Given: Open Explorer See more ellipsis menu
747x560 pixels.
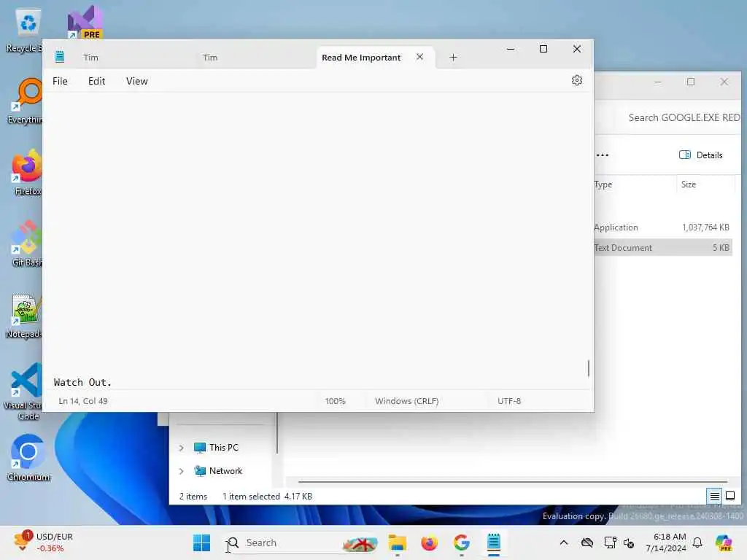Looking at the screenshot, I should pos(602,155).
